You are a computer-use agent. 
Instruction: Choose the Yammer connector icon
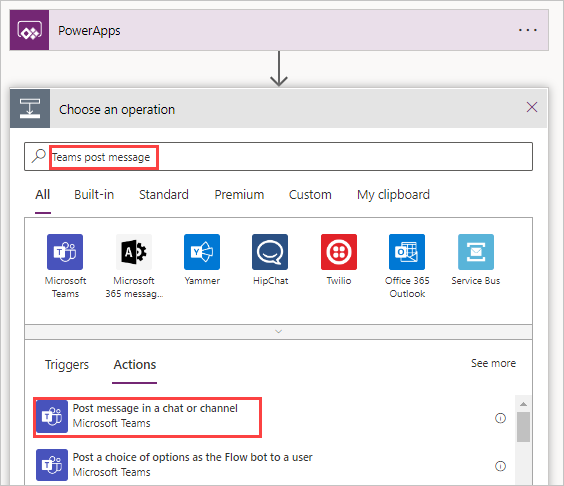(x=202, y=252)
